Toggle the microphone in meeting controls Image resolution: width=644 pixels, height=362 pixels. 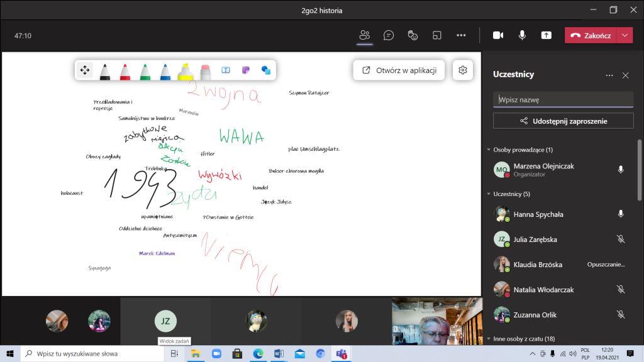point(522,35)
